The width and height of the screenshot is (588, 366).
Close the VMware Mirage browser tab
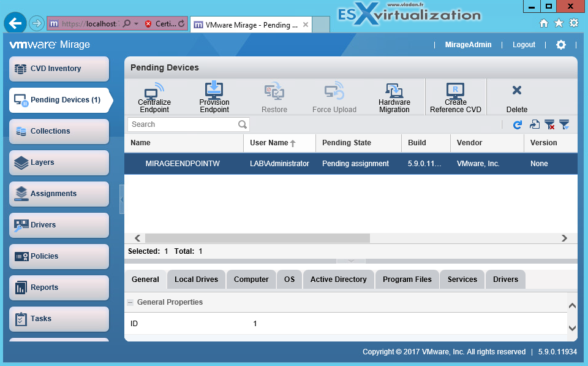(x=306, y=25)
